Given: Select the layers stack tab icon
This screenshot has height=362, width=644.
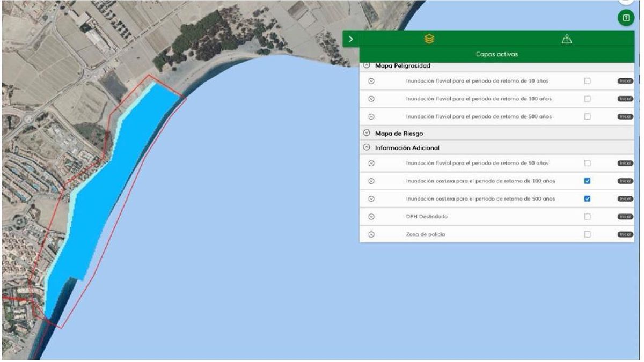Looking at the screenshot, I should point(429,39).
